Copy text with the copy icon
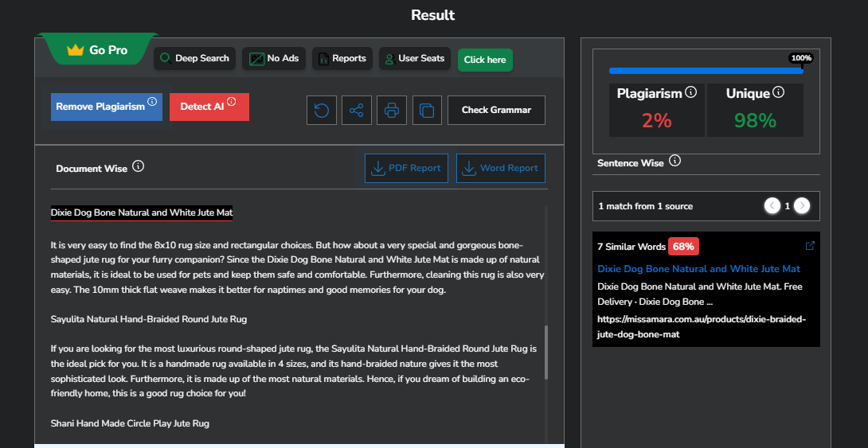Screen dimensions: 868x448 [x=427, y=110]
